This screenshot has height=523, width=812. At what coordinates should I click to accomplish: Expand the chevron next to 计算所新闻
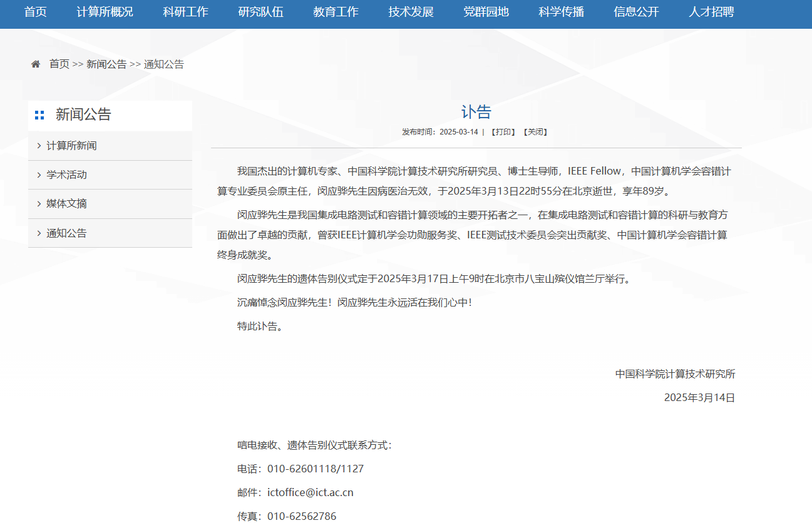(x=39, y=146)
